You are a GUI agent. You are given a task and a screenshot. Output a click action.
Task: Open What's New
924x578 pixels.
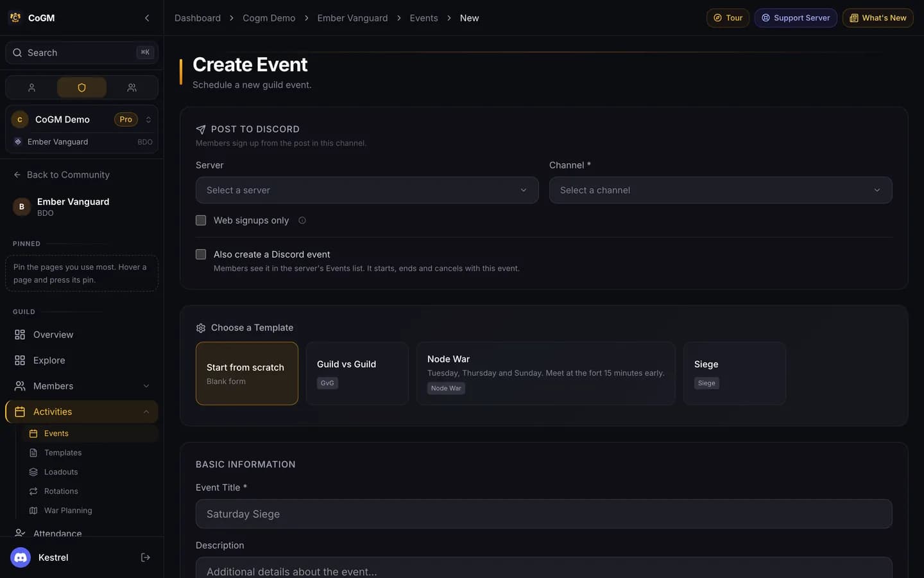[x=878, y=18]
